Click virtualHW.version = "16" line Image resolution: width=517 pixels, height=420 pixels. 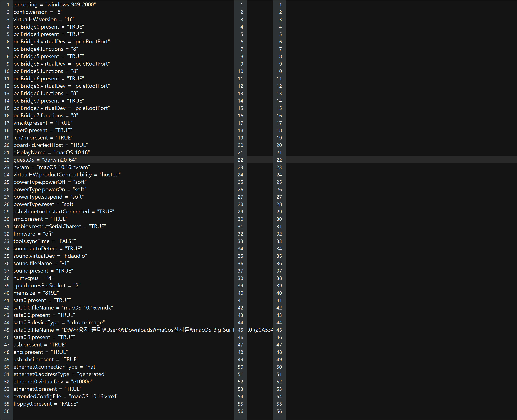tap(44, 19)
